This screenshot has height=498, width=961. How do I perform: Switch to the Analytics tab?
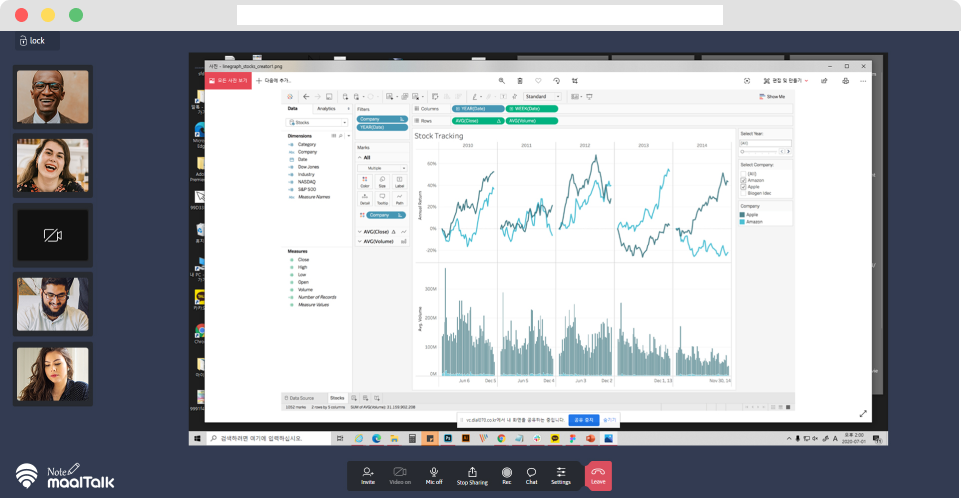click(326, 108)
